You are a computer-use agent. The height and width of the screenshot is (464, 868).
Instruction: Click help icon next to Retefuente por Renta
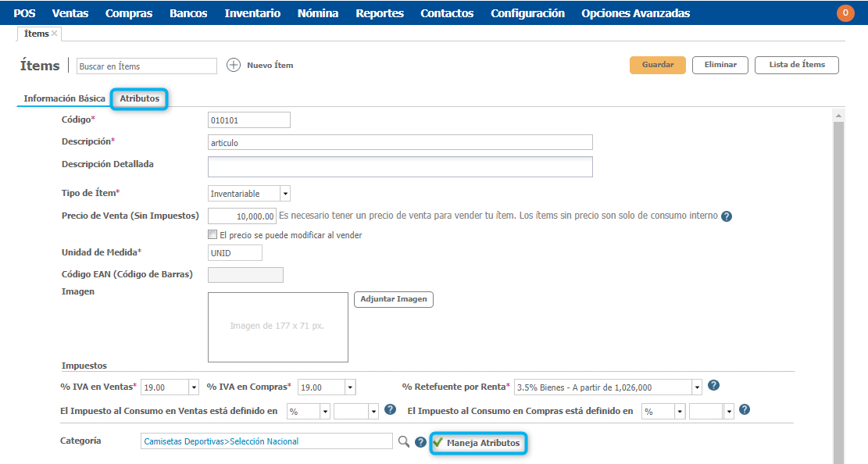pos(713,385)
